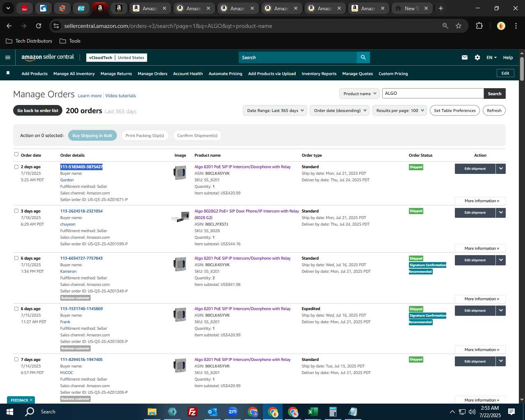The width and height of the screenshot is (525, 420).
Task: Open the FEEDBACK tab at bottom left
Action: click(21, 400)
